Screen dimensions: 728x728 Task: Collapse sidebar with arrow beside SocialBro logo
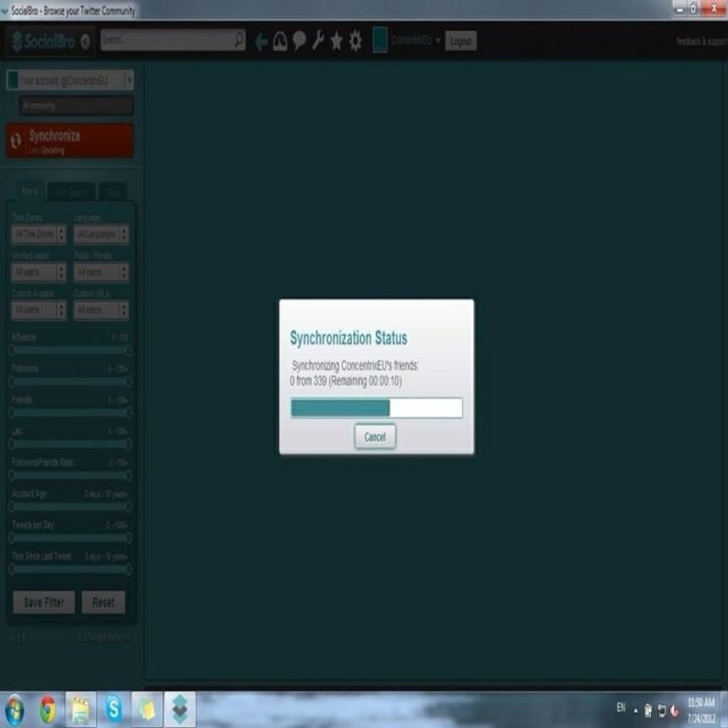pyautogui.click(x=85, y=42)
